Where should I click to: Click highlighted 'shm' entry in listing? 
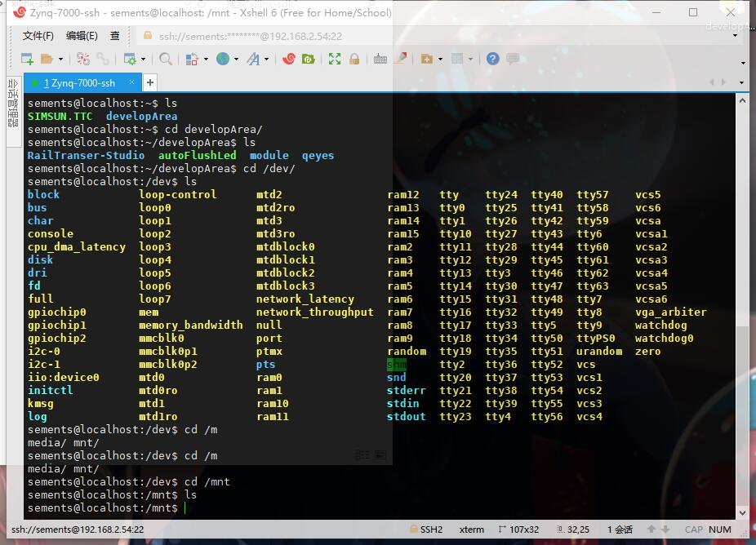click(396, 365)
